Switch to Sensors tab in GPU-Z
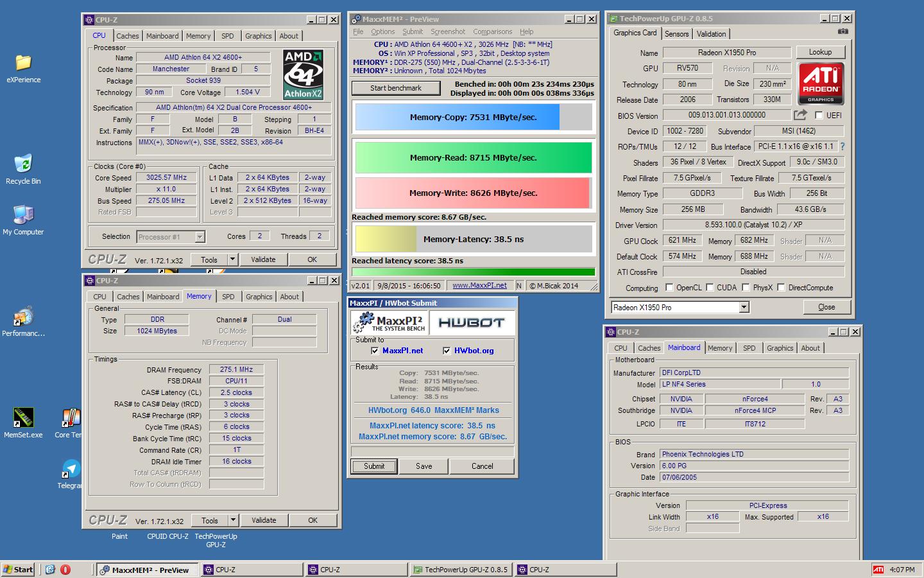Image resolution: width=924 pixels, height=578 pixels. 676,34
